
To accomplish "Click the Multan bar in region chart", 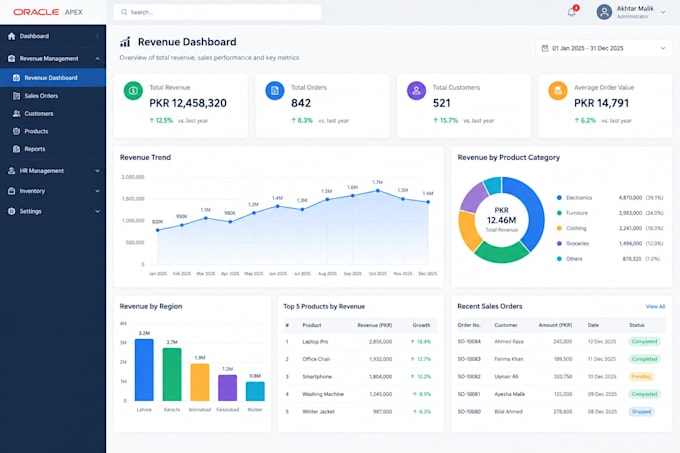I will [255, 391].
